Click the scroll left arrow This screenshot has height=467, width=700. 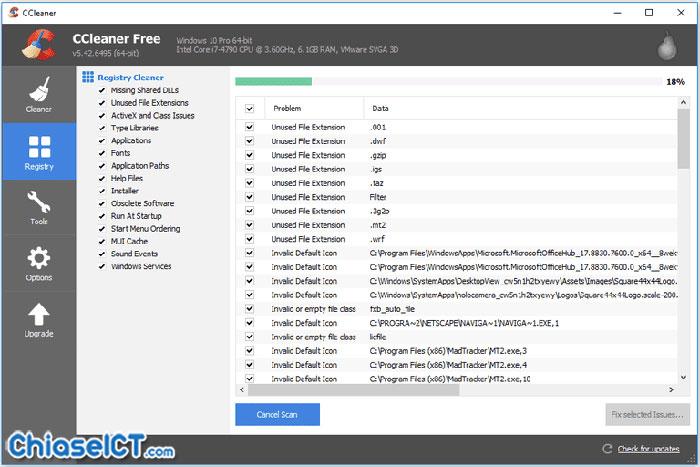[x=242, y=390]
